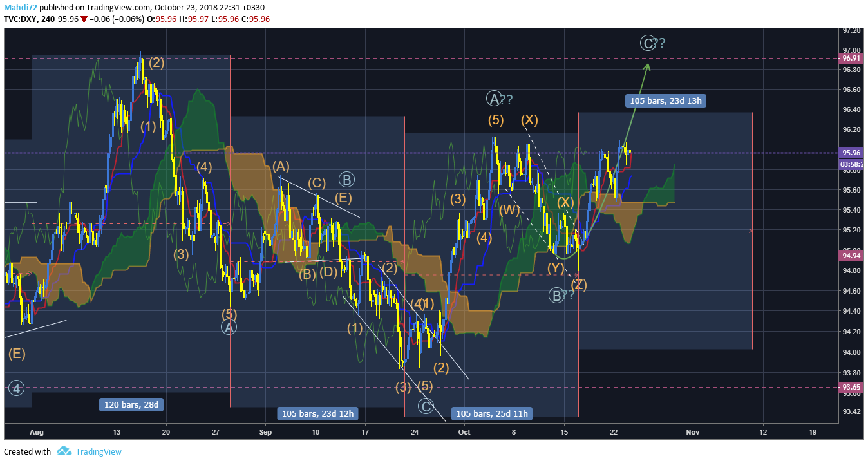Viewport: 868px width, 463px height.
Task: Select the TVC:DXY, 240 symbol title
Action: (x=29, y=19)
